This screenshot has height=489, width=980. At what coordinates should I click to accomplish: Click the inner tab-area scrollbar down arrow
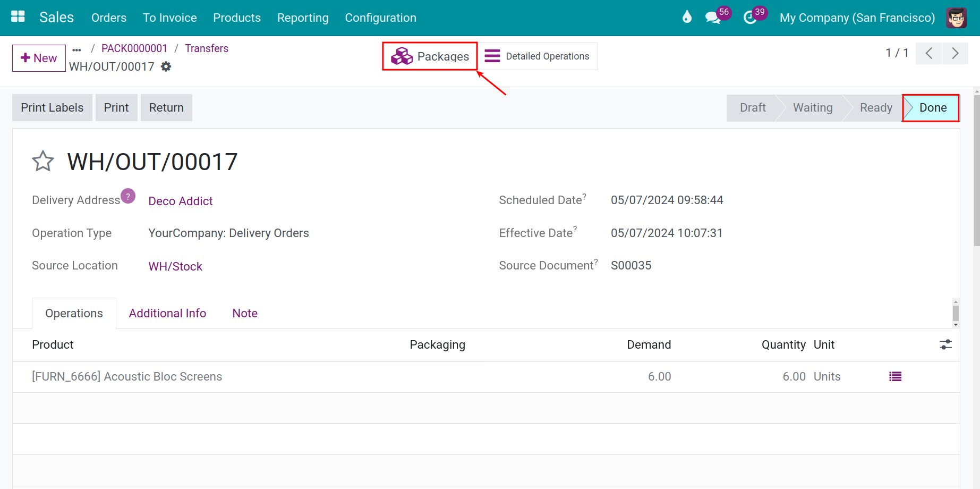(x=956, y=325)
